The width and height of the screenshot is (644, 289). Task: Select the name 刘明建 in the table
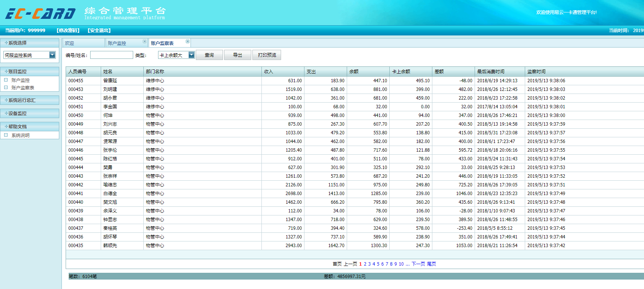coord(110,89)
